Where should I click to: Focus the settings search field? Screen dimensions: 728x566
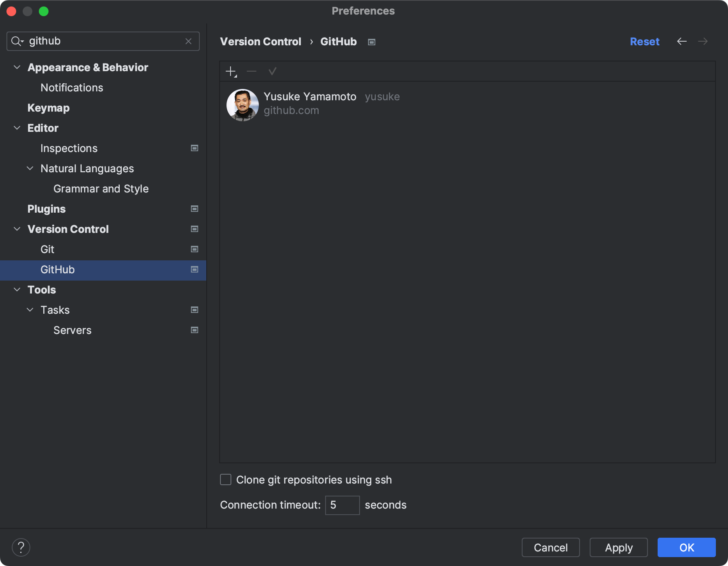tap(103, 41)
